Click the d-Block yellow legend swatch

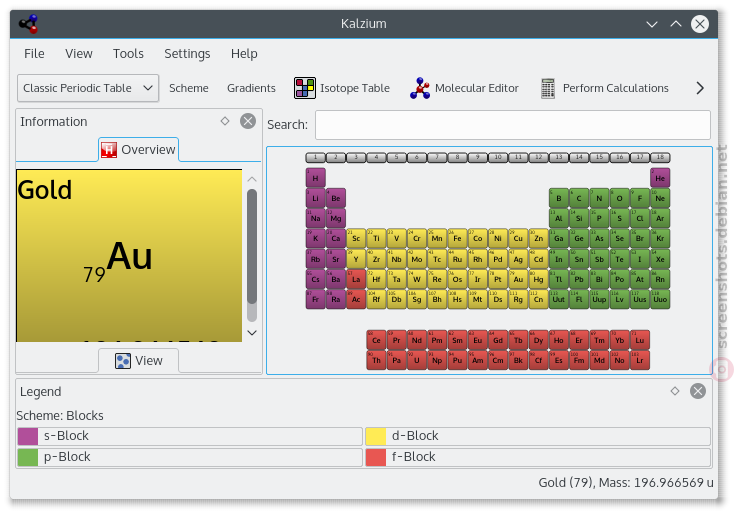[375, 436]
